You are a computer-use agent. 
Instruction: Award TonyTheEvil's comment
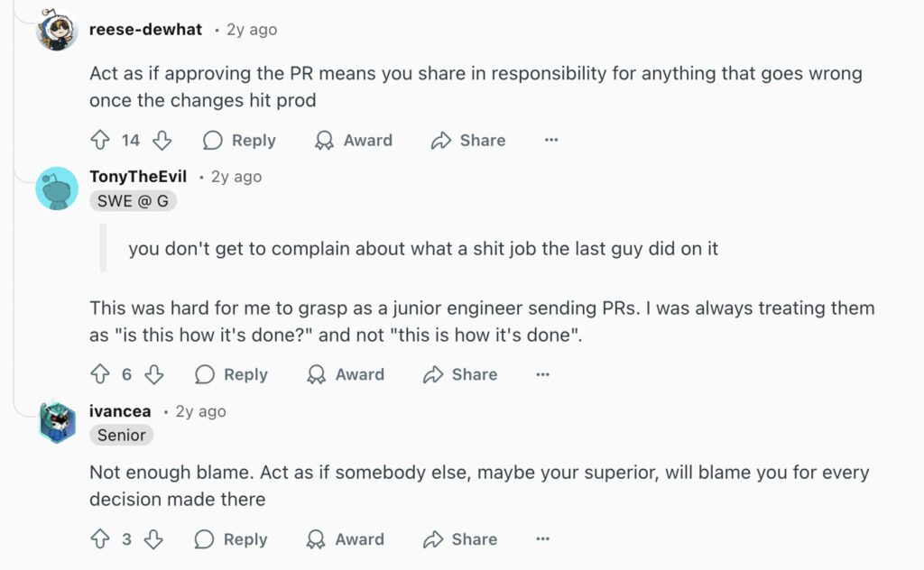346,374
